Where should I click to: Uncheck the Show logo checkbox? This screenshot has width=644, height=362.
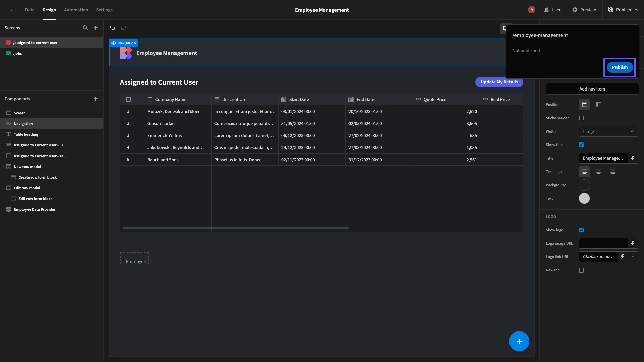(x=581, y=230)
